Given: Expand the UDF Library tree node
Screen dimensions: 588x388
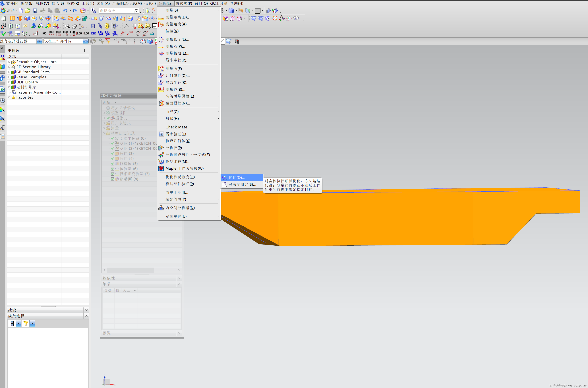Looking at the screenshot, I should click(9, 82).
